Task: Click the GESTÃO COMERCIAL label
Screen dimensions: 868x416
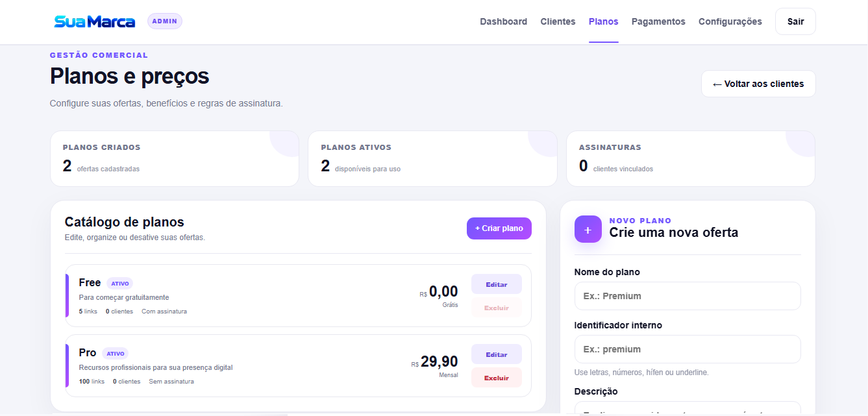Action: pos(99,55)
